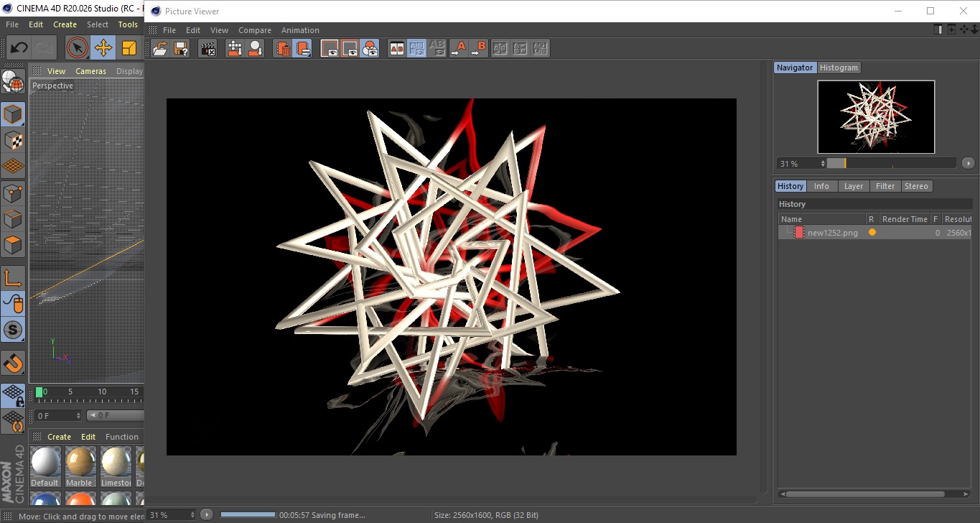Viewport: 980px width, 523px height.
Task: Click the first greyed AB split icon
Action: 500,48
